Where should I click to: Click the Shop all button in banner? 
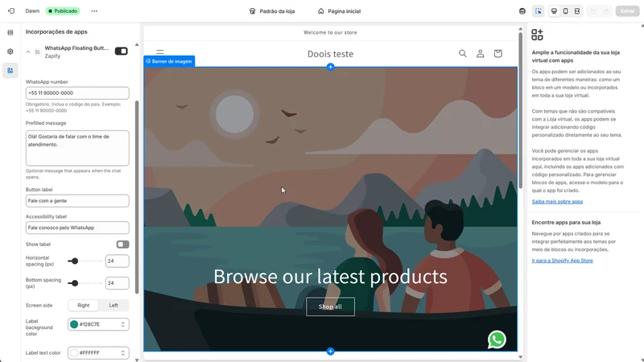330,306
